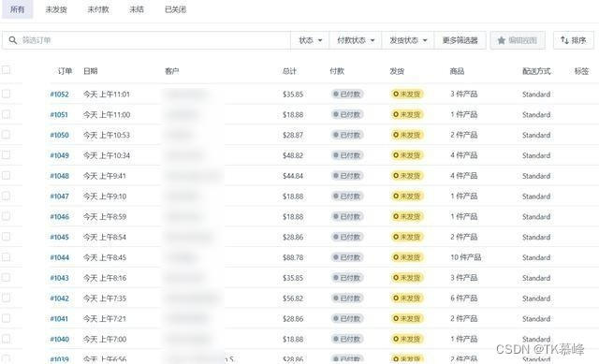Check the checkbox for order #1048
Viewport: 599px width, 364px height.
point(7,175)
